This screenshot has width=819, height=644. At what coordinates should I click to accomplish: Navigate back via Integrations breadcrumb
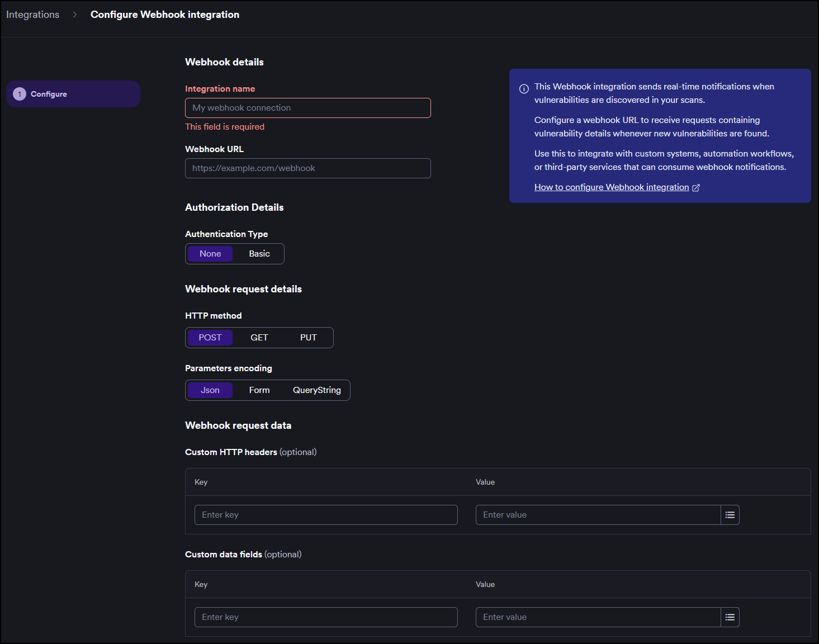tap(32, 14)
